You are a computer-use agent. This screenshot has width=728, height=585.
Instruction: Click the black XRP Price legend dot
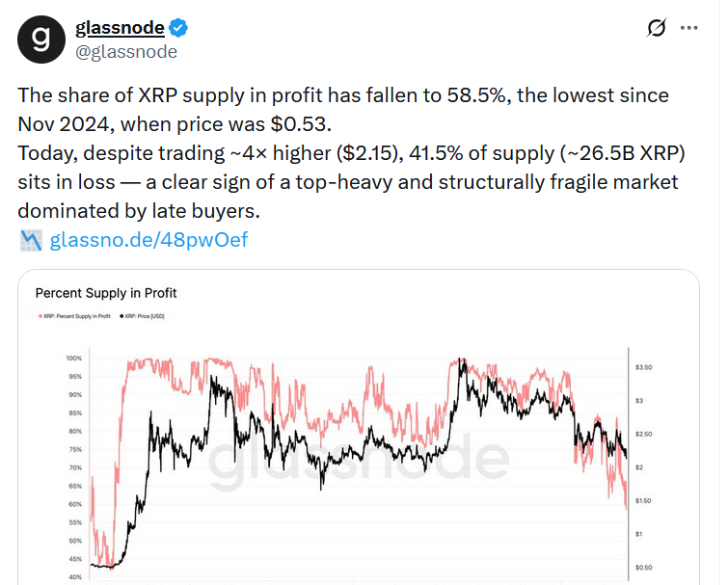pos(123,318)
